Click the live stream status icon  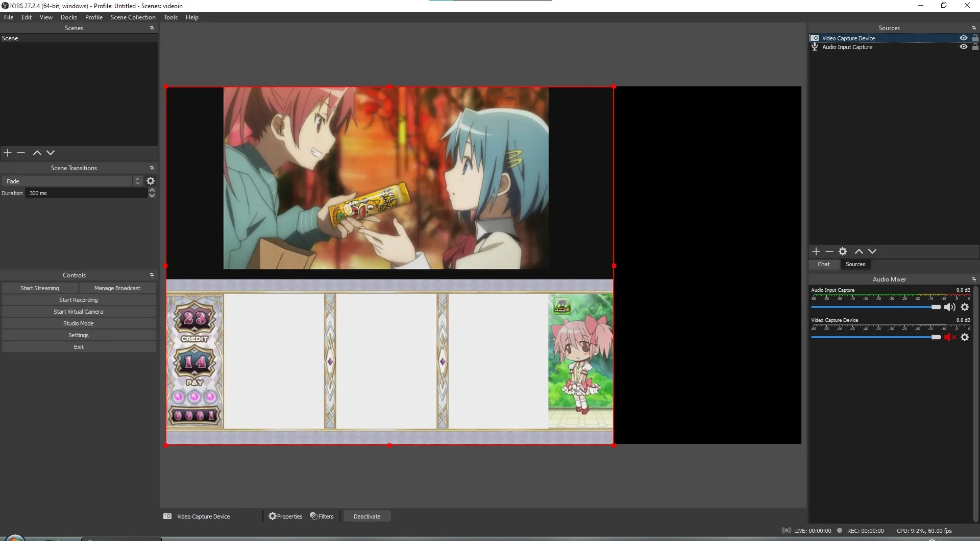(787, 531)
